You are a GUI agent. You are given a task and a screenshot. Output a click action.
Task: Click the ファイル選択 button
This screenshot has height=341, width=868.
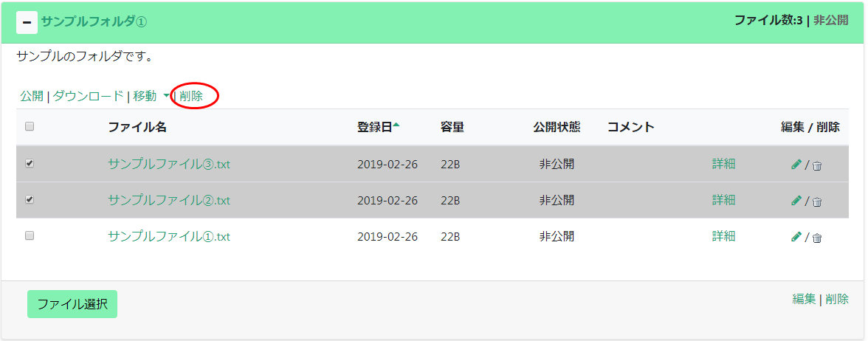point(72,304)
